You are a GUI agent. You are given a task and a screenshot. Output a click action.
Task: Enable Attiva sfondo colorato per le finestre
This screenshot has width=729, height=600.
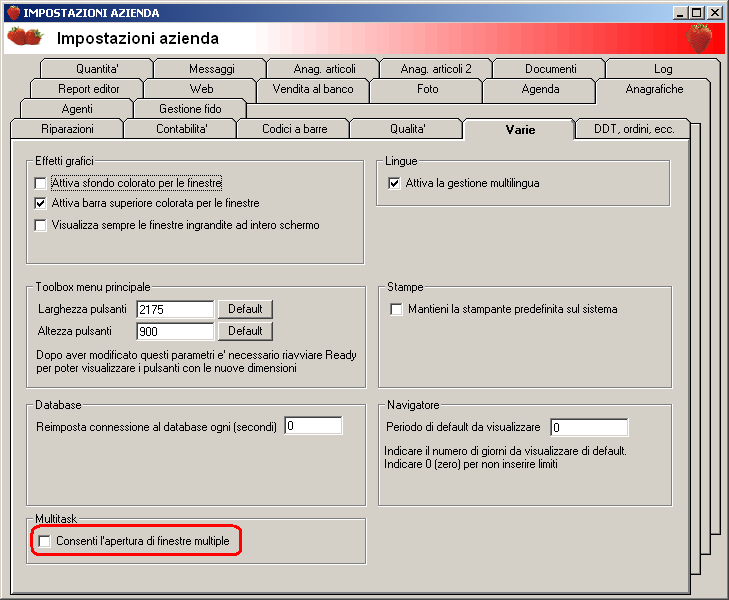[40, 183]
